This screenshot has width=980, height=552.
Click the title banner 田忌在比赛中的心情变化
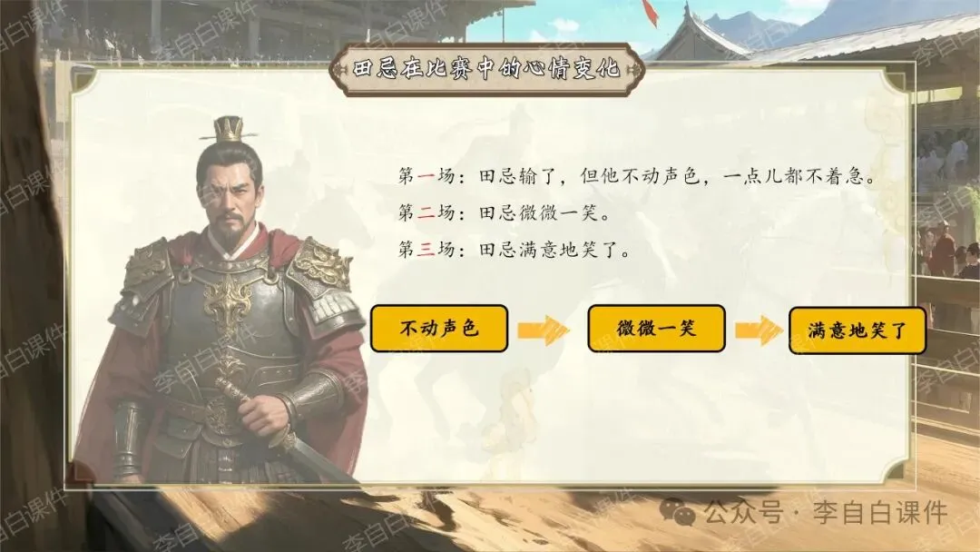pyautogui.click(x=487, y=69)
